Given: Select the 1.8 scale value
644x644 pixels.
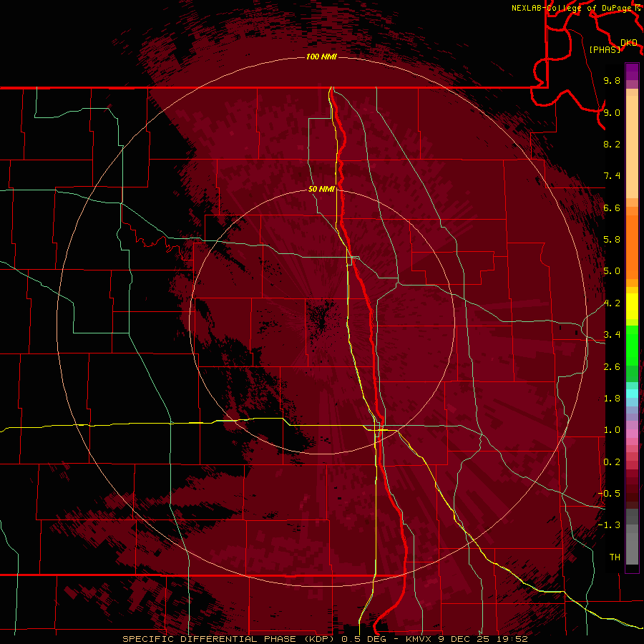Looking at the screenshot, I should pyautogui.click(x=612, y=399).
